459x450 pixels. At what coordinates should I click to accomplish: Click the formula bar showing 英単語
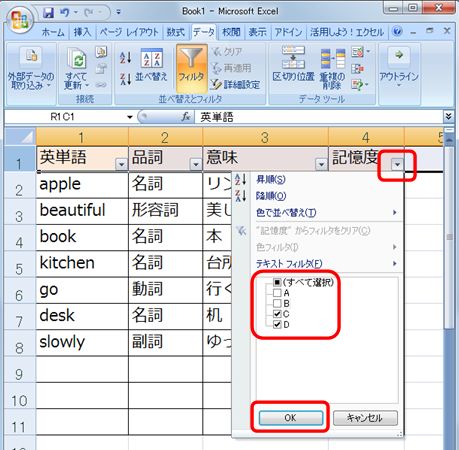[319, 117]
